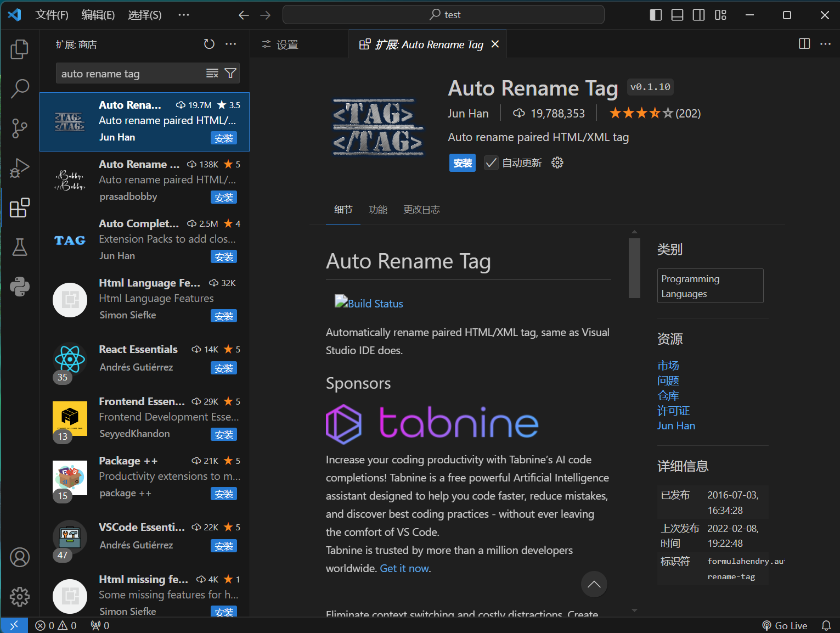The image size is (840, 633).
Task: Expand the hidden menus ellipsis
Action: click(184, 15)
